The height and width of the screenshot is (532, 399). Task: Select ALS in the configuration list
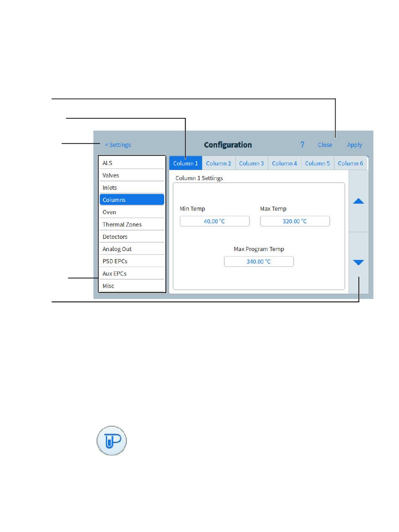coord(132,163)
